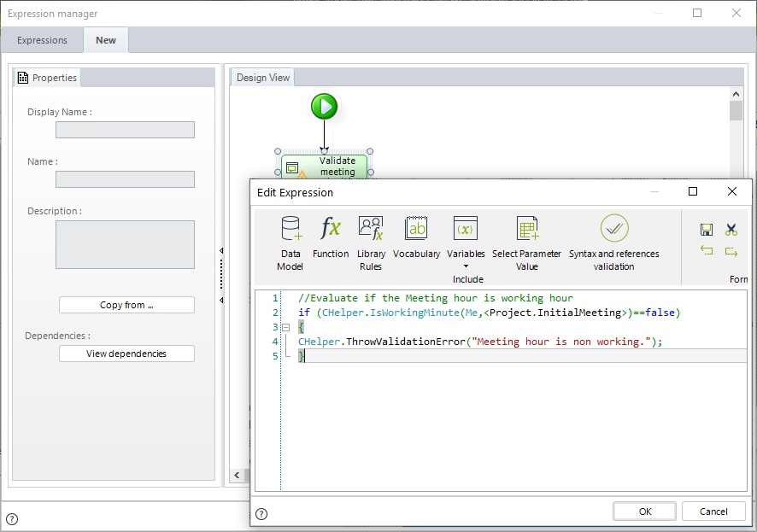Screen dimensions: 757x532
Task: Click the Design View scroll up arrow
Action: tap(736, 94)
